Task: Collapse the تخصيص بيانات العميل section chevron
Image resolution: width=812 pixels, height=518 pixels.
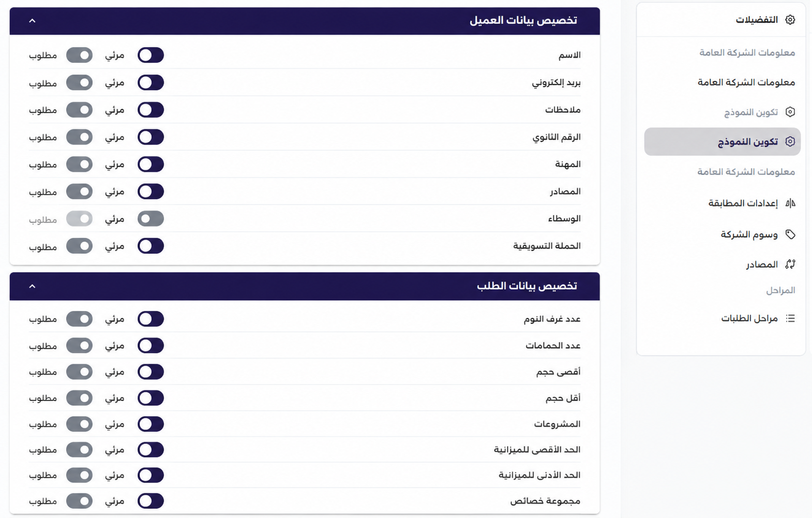Action: click(32, 21)
